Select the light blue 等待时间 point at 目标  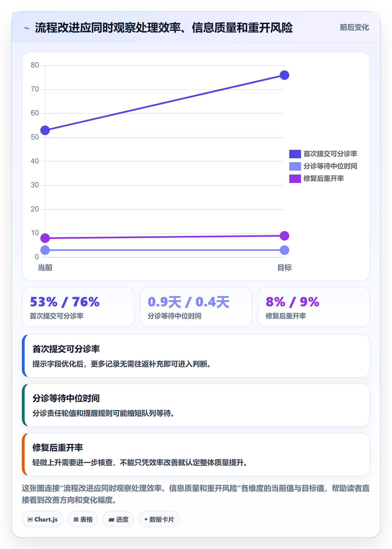point(284,250)
